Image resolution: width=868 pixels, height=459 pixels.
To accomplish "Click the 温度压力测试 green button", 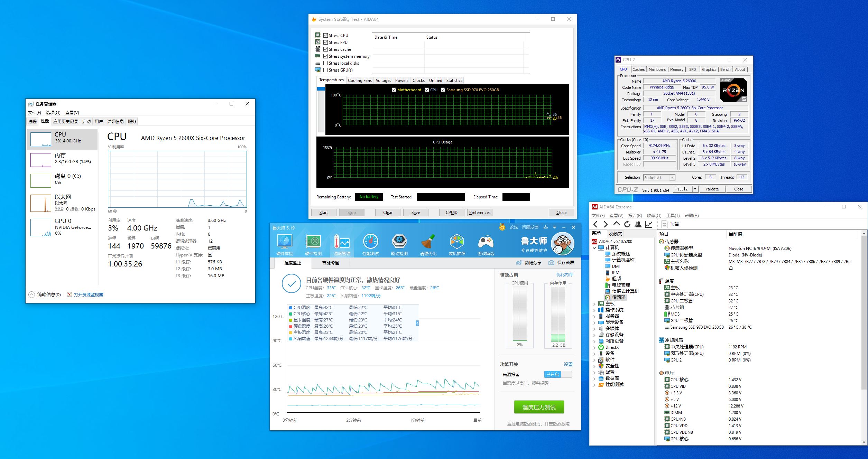I will [x=539, y=407].
